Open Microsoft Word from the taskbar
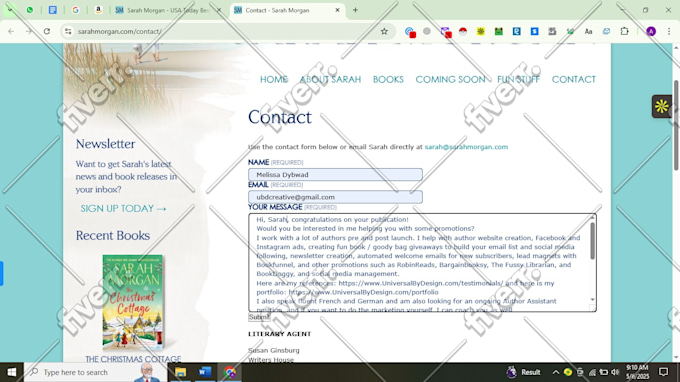The image size is (680, 382). (x=205, y=372)
